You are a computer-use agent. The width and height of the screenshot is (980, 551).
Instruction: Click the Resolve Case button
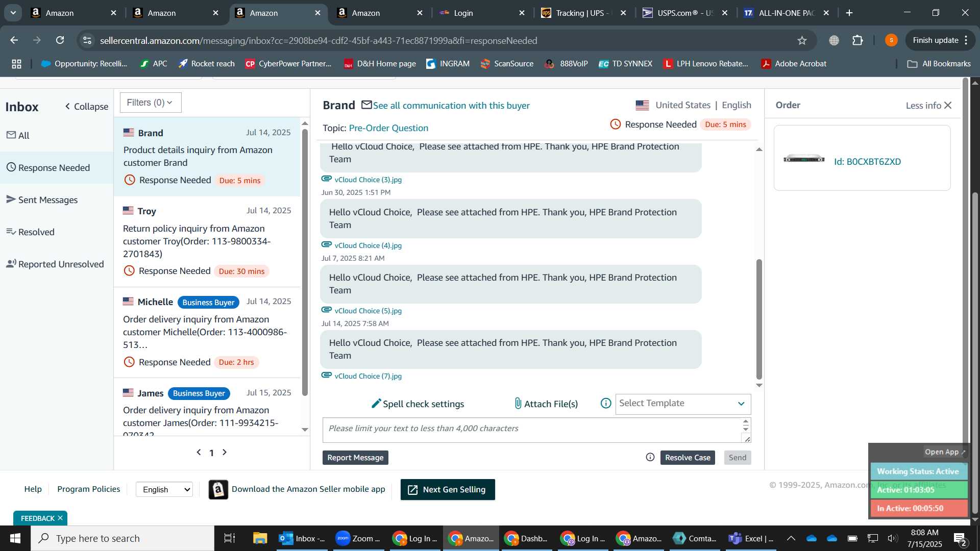click(x=688, y=458)
